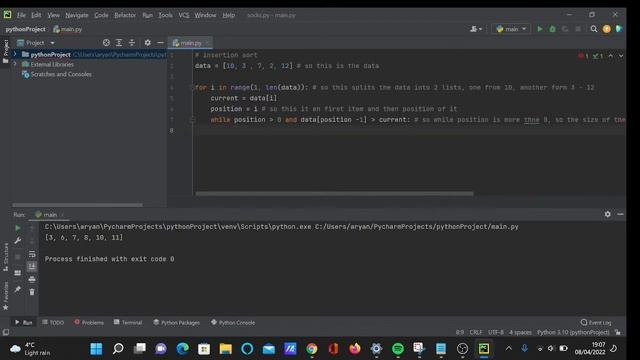This screenshot has height=360, width=640.
Task: Open the main run configuration dropdown
Action: click(x=511, y=29)
